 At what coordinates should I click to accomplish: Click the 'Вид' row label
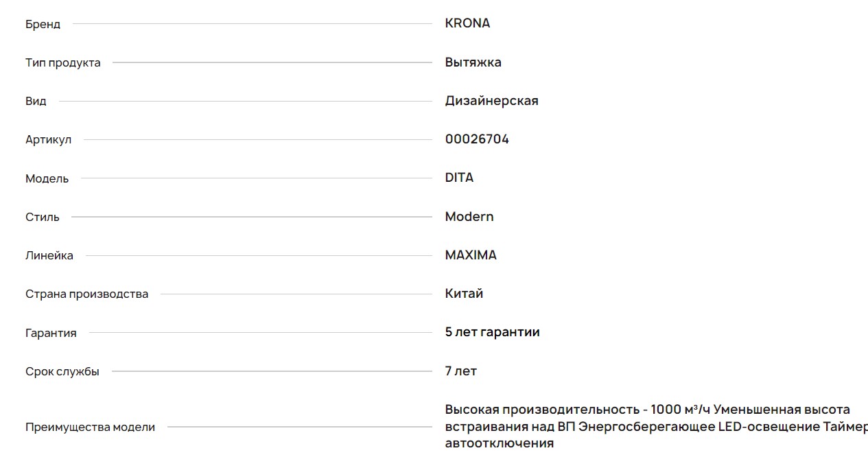click(36, 102)
